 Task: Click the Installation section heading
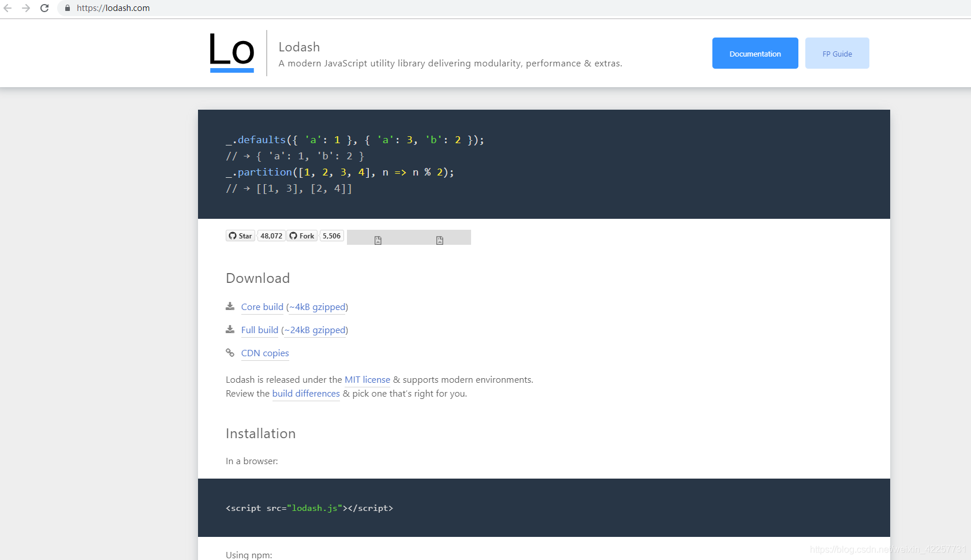(x=260, y=434)
